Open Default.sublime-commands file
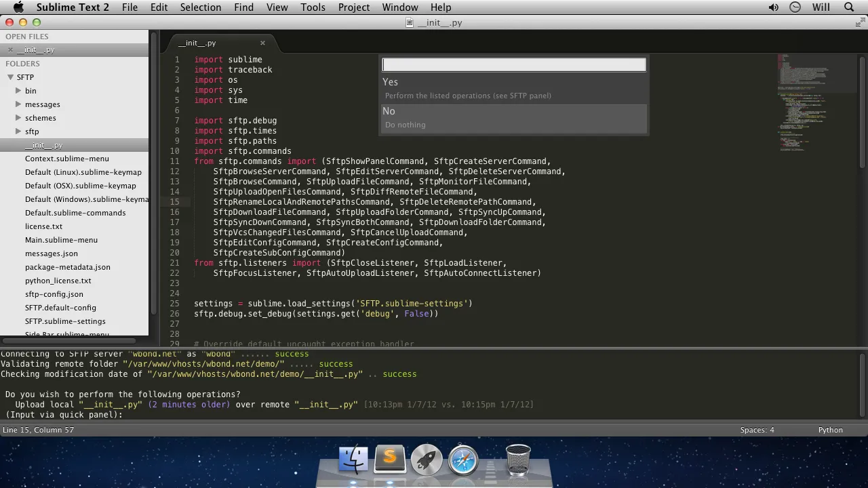 click(75, 213)
